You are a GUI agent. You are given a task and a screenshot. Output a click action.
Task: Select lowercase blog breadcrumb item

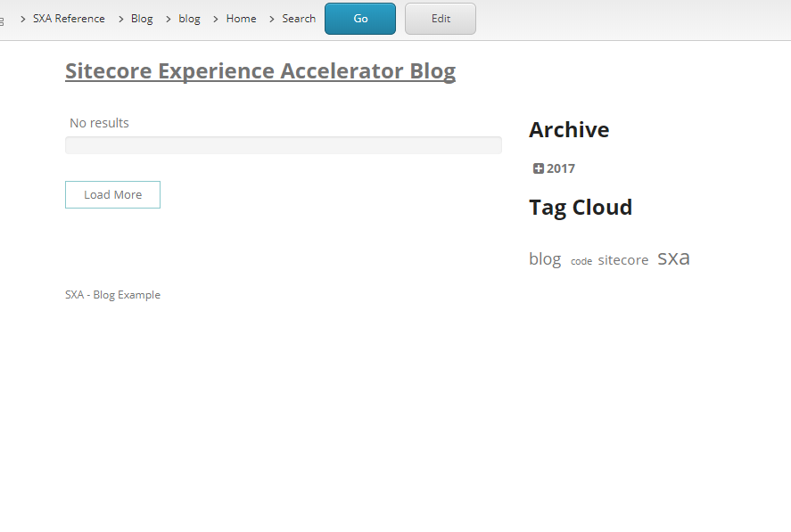190,19
